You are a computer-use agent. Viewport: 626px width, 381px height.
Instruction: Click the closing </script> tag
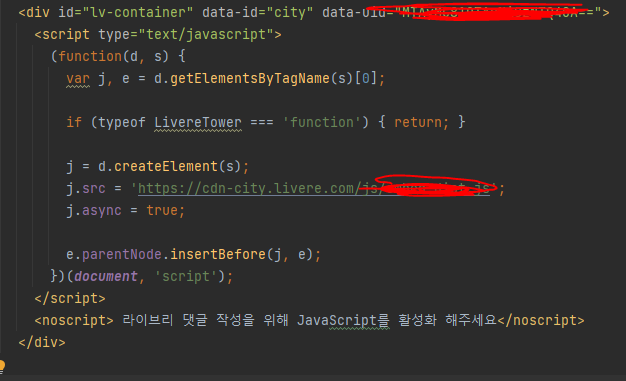pos(70,298)
